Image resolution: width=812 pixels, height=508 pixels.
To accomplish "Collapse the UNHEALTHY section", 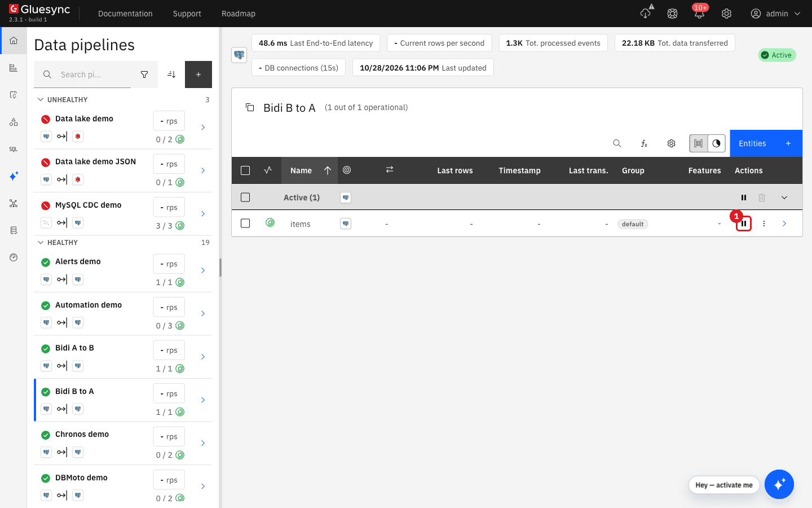I will pos(41,99).
